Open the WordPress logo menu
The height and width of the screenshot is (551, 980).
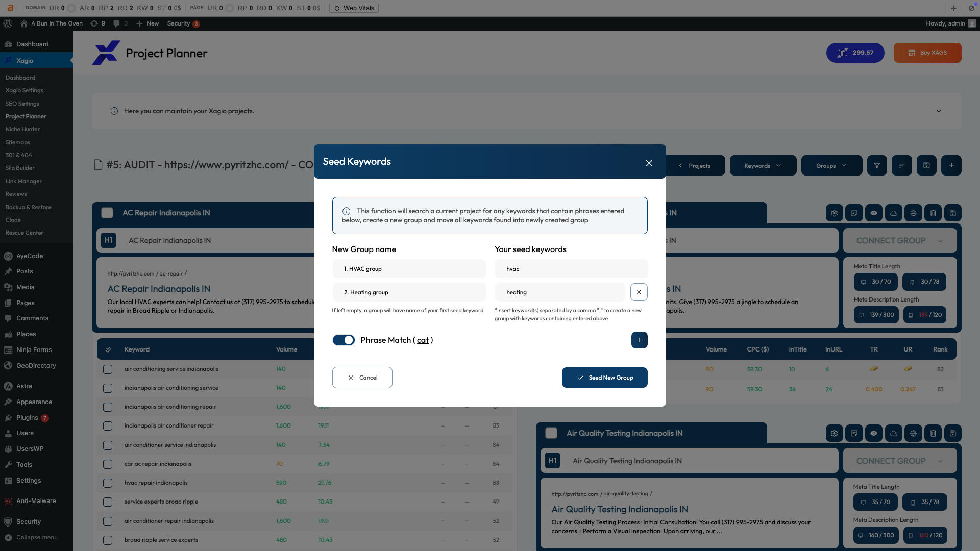coord(8,23)
